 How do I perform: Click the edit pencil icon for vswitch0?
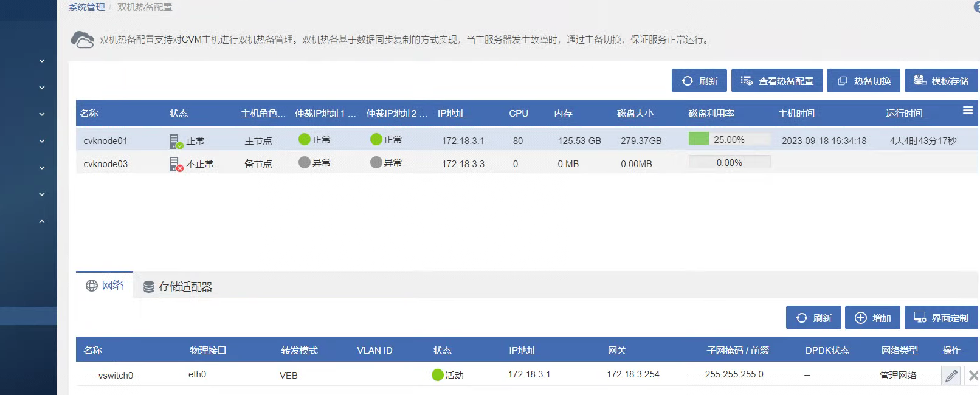(951, 376)
